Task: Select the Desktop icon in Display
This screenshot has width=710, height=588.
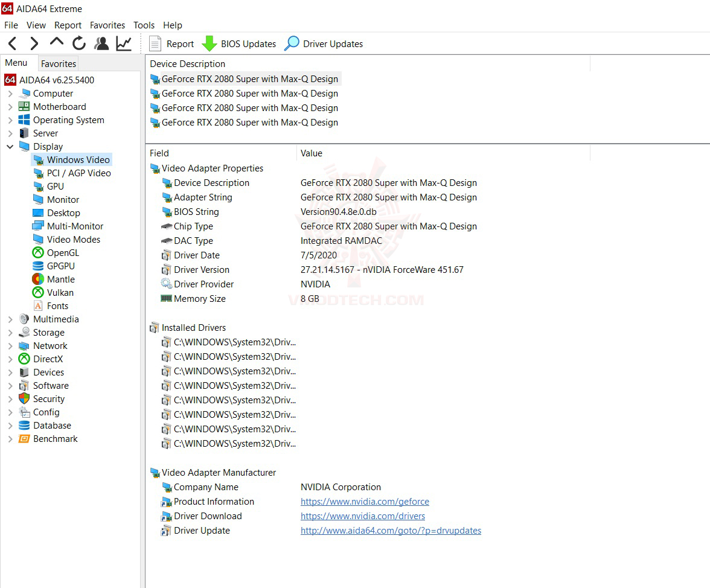Action: (38, 213)
